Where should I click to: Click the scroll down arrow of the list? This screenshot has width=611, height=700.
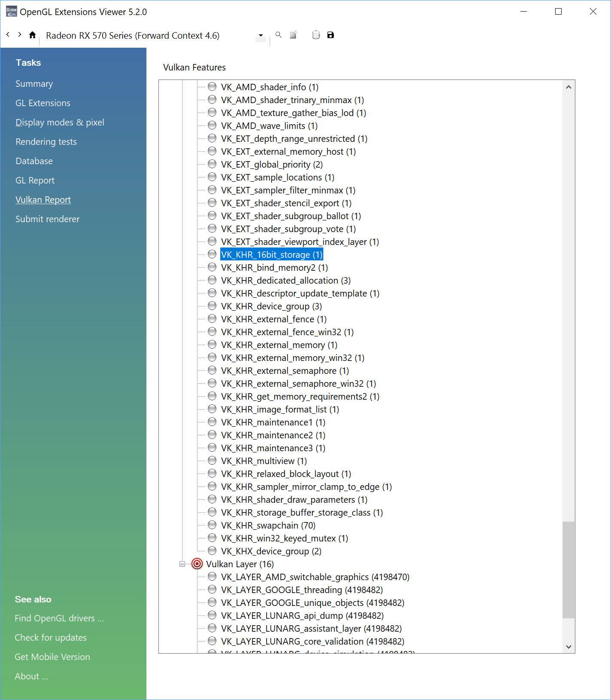click(x=568, y=646)
